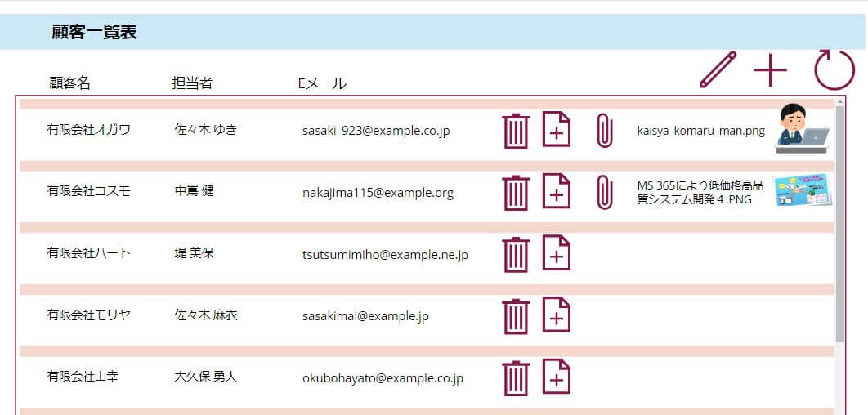Click the vertical scrollbar thumb of the list
The image size is (868, 415).
click(x=839, y=224)
